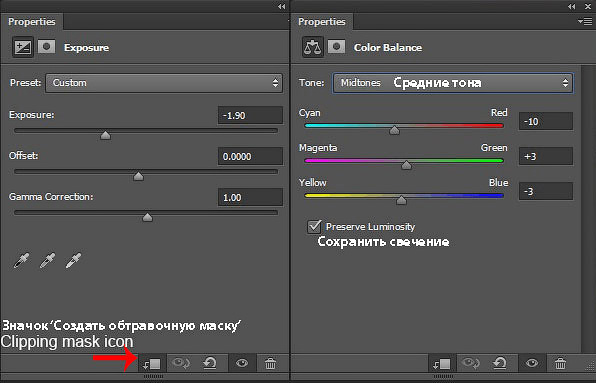Image resolution: width=596 pixels, height=383 pixels.
Task: Click the Magenta label
Action: click(x=318, y=148)
